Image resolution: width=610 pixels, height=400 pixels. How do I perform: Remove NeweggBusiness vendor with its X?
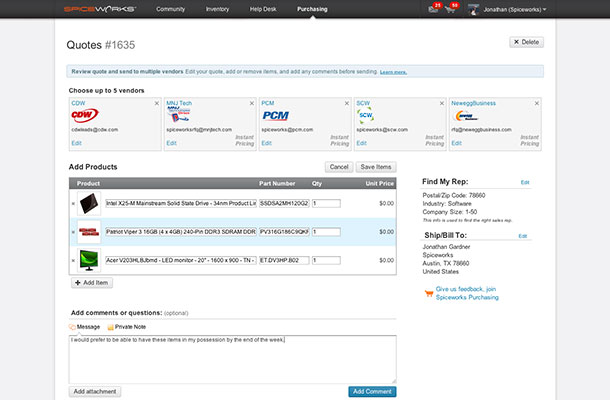[536, 103]
